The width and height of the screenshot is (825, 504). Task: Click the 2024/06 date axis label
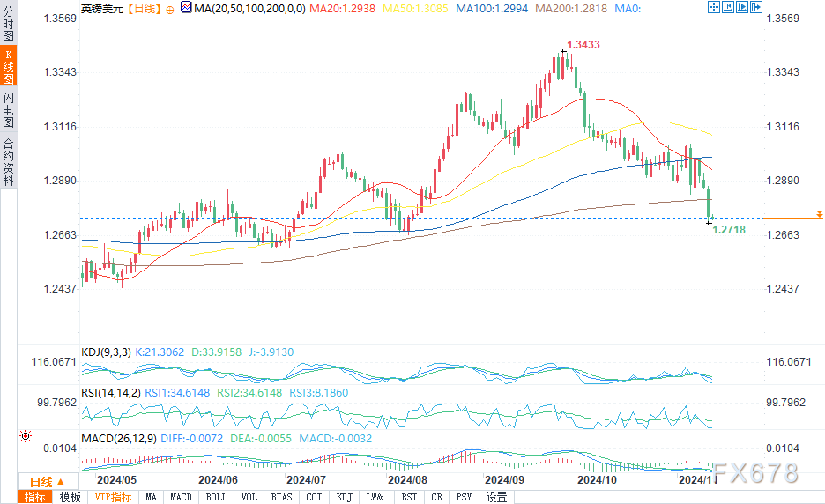coord(218,479)
